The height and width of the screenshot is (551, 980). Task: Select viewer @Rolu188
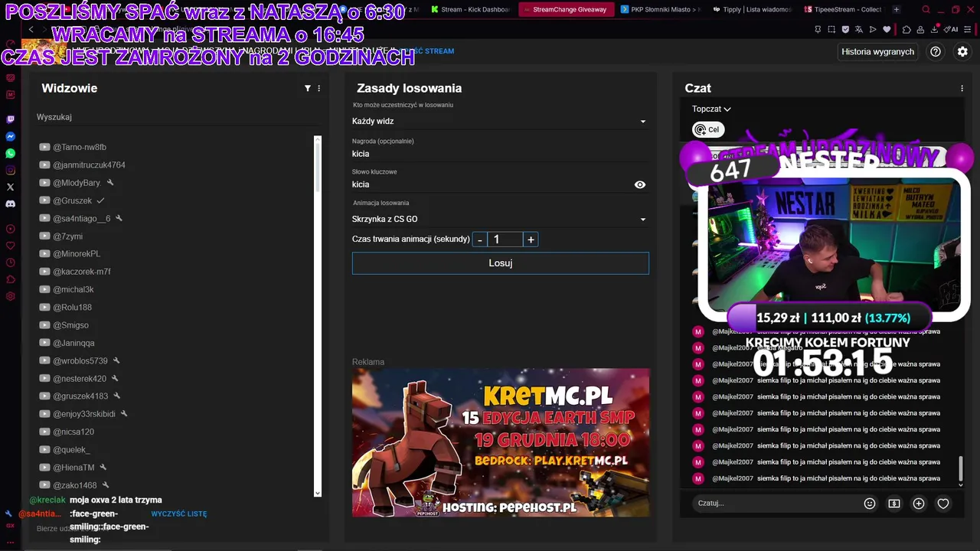[x=72, y=308]
